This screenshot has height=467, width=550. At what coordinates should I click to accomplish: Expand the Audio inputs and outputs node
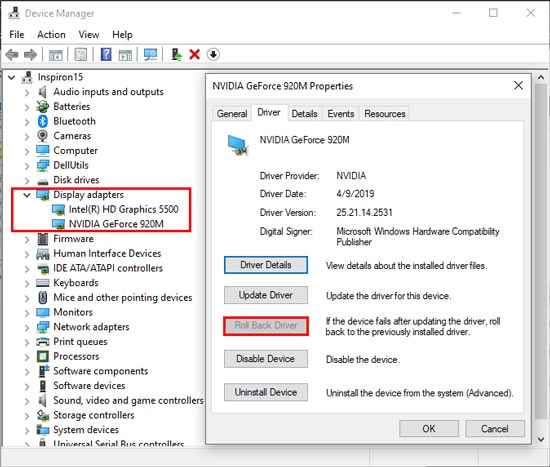(27, 92)
